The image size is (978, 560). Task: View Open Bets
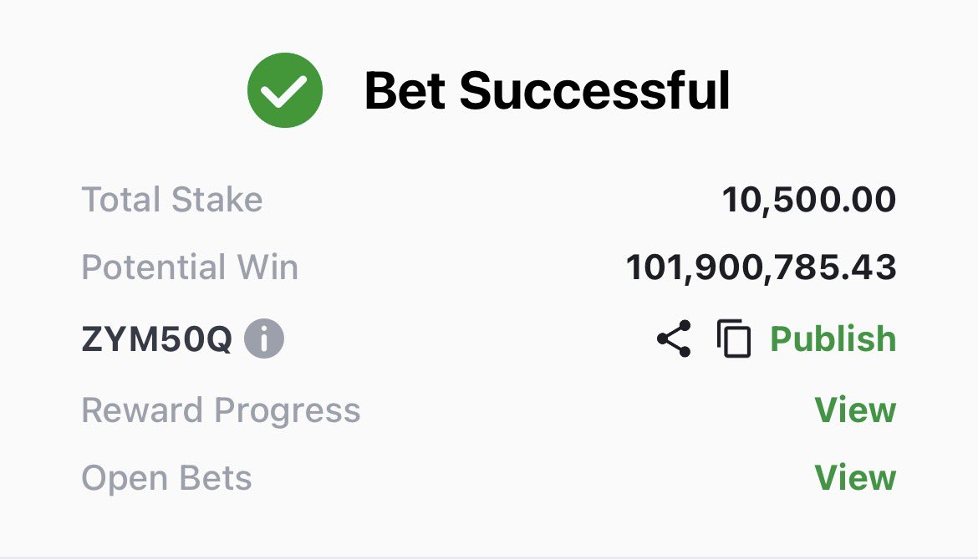pyautogui.click(x=855, y=478)
